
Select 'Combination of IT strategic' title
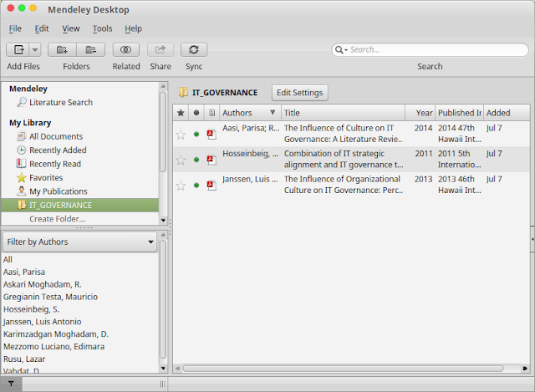334,154
